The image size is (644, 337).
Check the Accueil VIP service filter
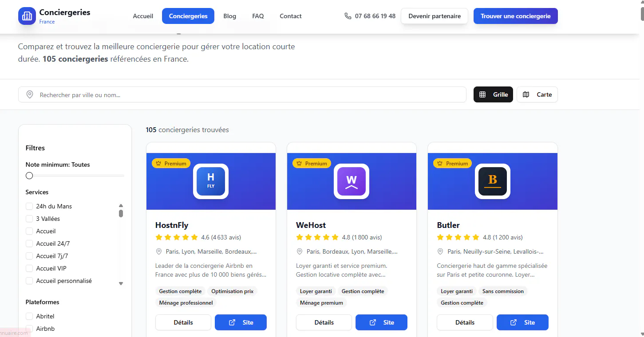pyautogui.click(x=29, y=268)
